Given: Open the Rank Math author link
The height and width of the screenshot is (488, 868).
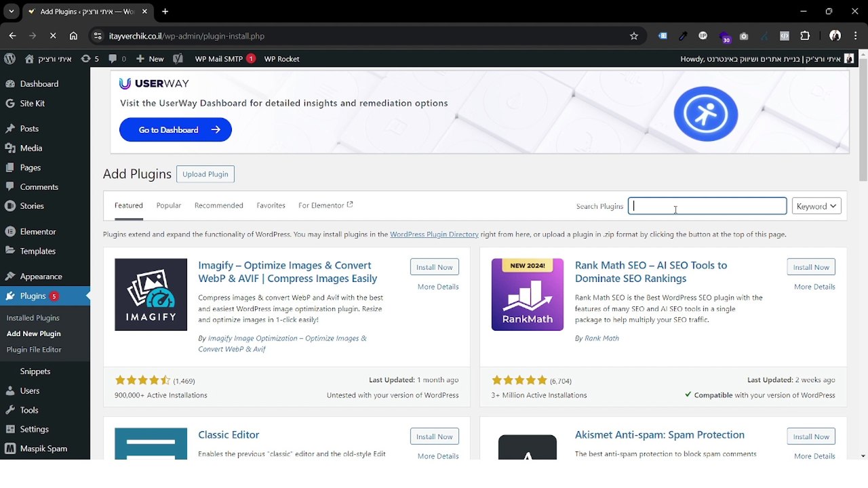Looking at the screenshot, I should [x=601, y=338].
